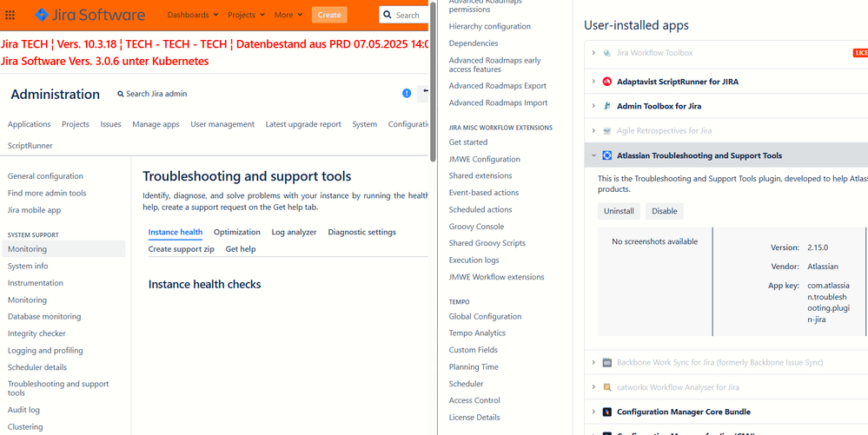Expand catworkx Workflow Analyser row
868x435 pixels.
(593, 387)
